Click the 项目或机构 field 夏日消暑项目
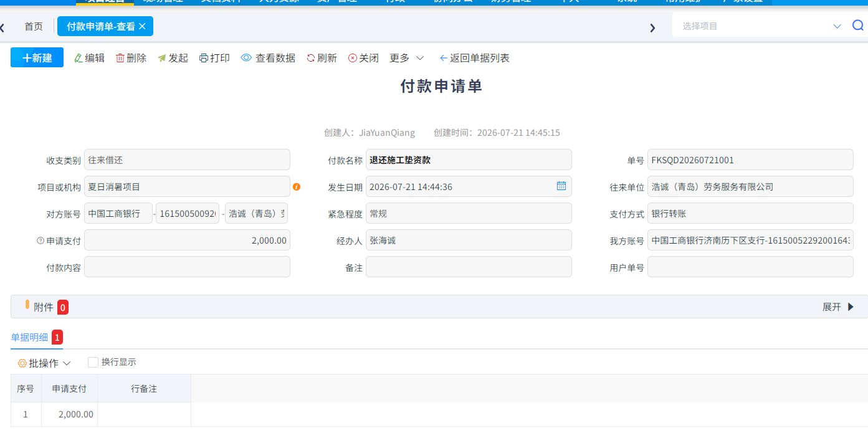 tap(187, 186)
